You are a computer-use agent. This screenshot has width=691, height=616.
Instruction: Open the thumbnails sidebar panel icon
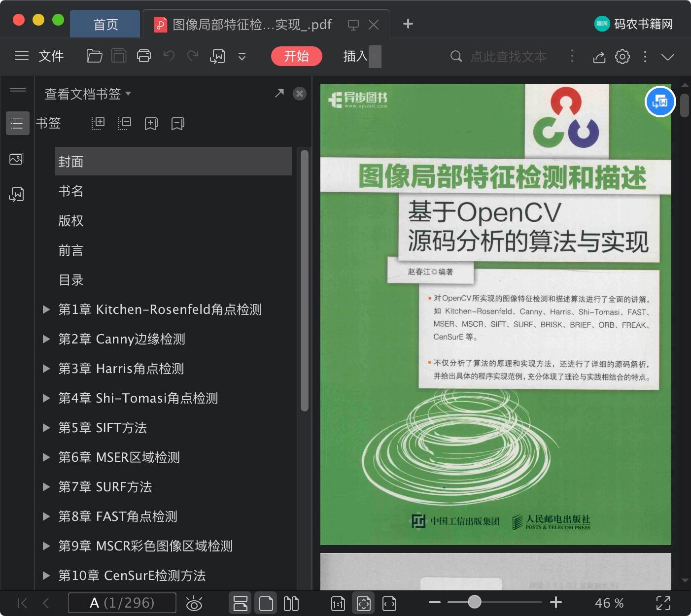click(16, 159)
